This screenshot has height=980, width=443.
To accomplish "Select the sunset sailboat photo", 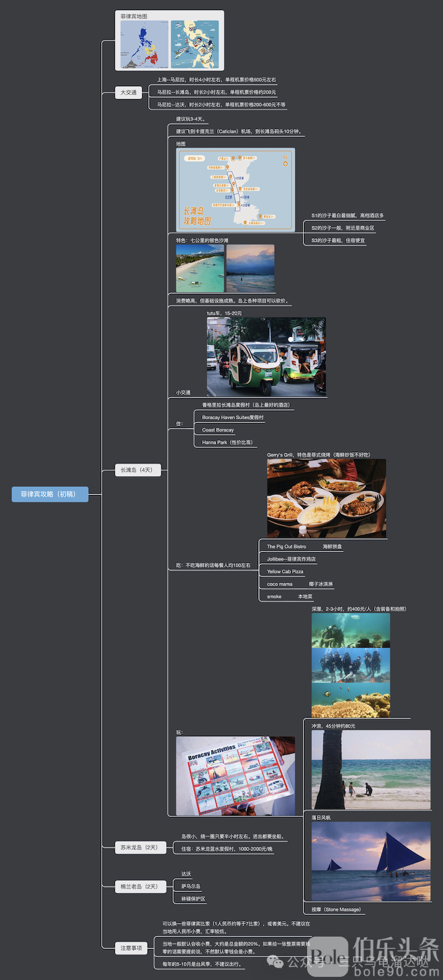I will pos(370,861).
